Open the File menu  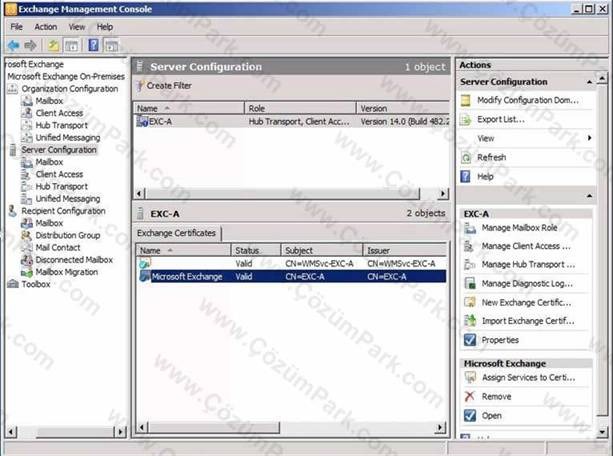pos(16,27)
